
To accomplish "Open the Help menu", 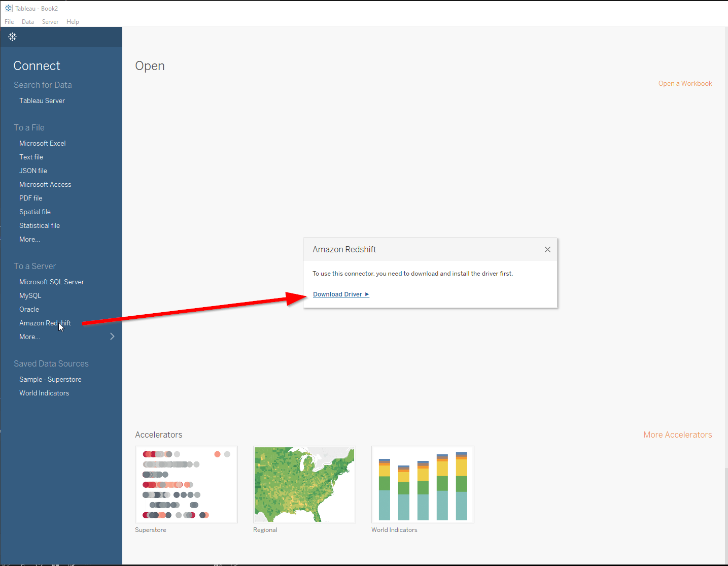I will [73, 22].
